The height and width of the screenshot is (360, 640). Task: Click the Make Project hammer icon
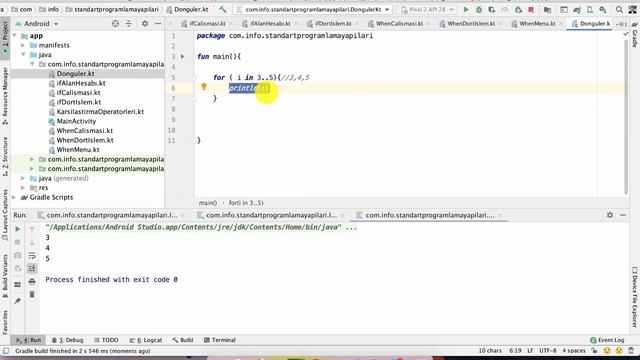pos(223,9)
